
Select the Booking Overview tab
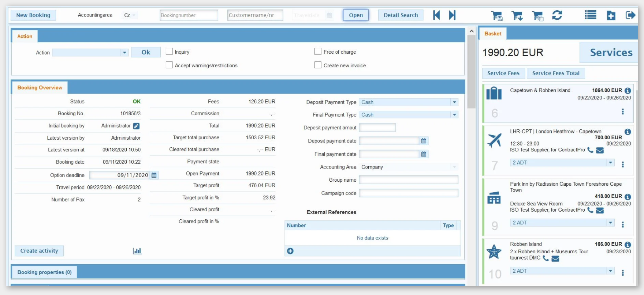click(x=40, y=88)
